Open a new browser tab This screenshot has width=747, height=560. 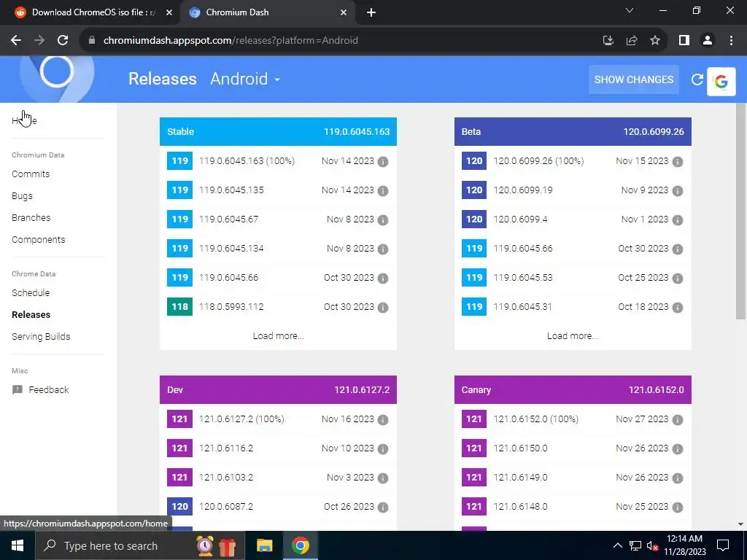pos(371,12)
